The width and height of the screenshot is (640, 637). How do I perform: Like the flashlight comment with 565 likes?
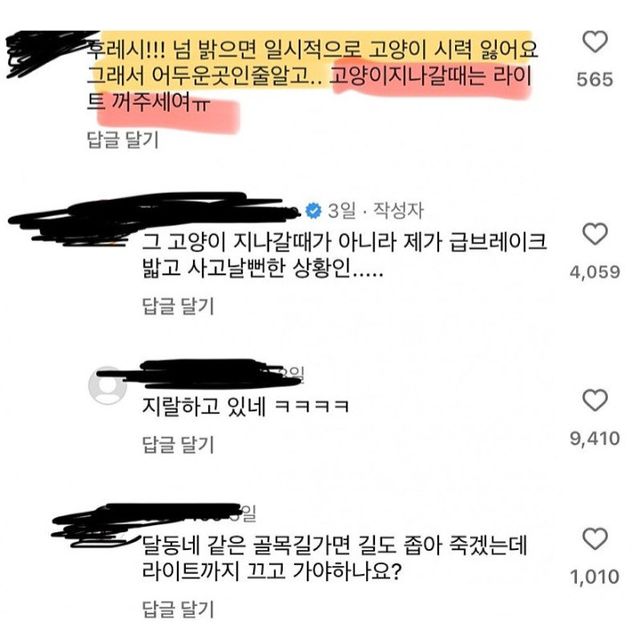(x=594, y=42)
